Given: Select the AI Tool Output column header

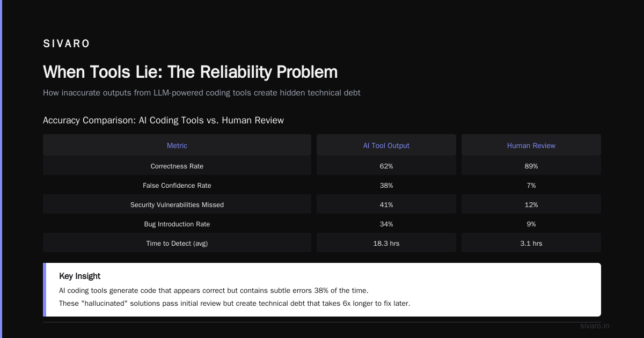Looking at the screenshot, I should [x=386, y=145].
